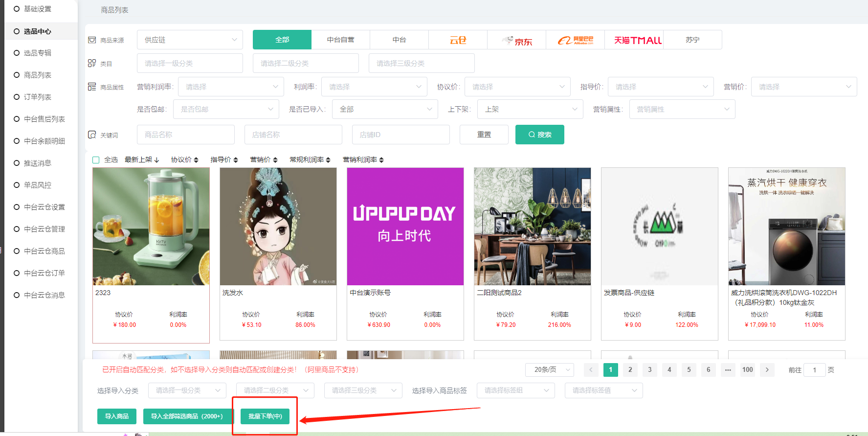868x436 pixels.
Task: Go to page 2
Action: click(x=630, y=370)
